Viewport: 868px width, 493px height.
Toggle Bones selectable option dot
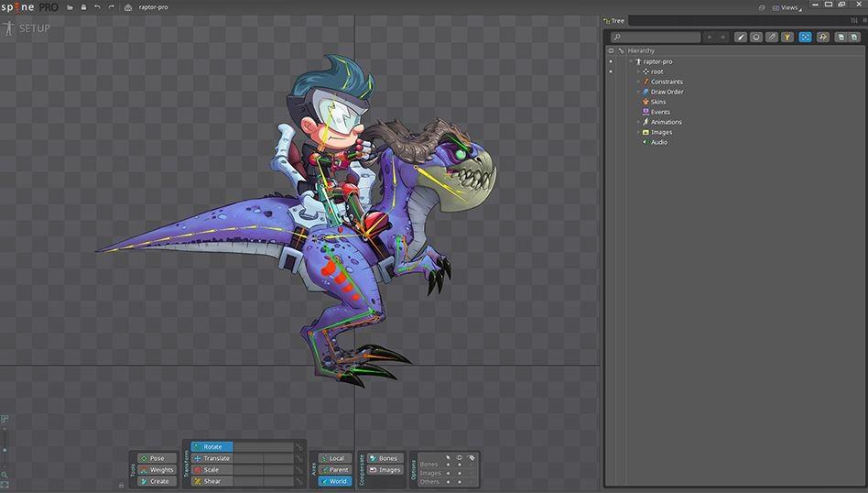(448, 465)
